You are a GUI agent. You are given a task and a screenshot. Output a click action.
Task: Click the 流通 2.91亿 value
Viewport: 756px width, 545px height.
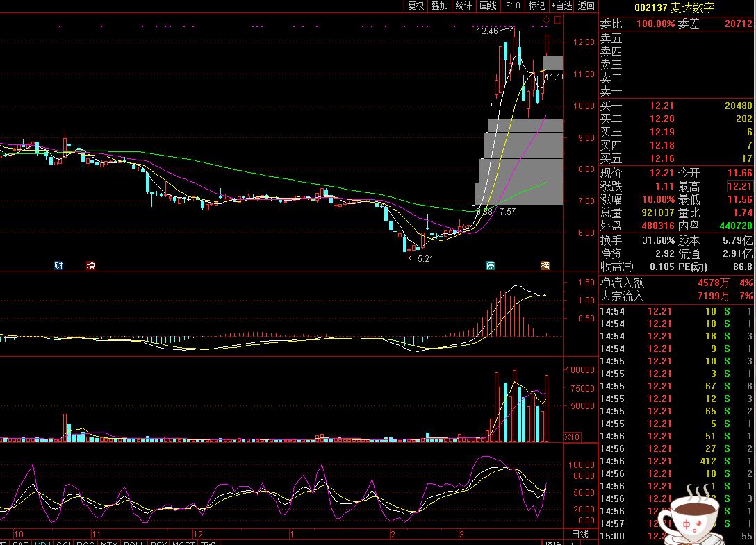pos(738,253)
